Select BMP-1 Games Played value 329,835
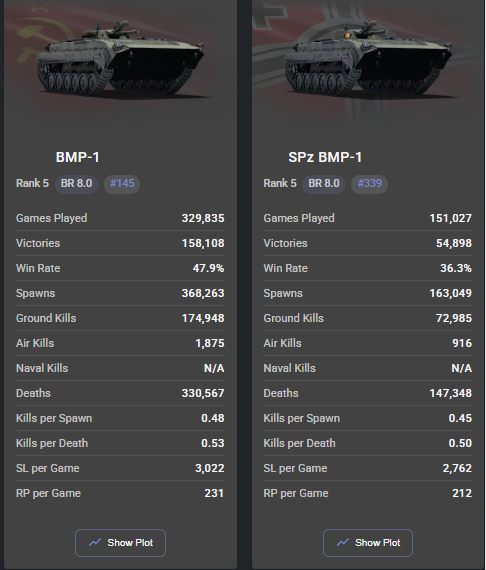This screenshot has width=486, height=570. pyautogui.click(x=203, y=218)
